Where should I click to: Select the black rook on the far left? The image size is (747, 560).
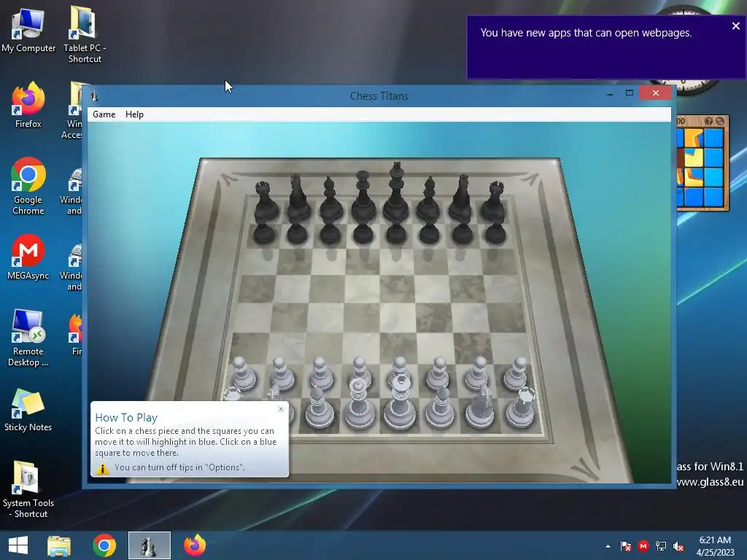tap(266, 202)
